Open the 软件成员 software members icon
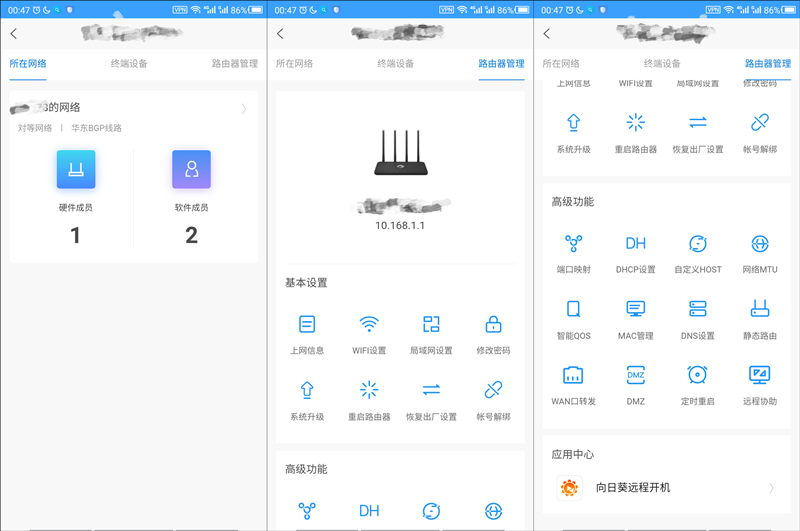 tap(191, 169)
